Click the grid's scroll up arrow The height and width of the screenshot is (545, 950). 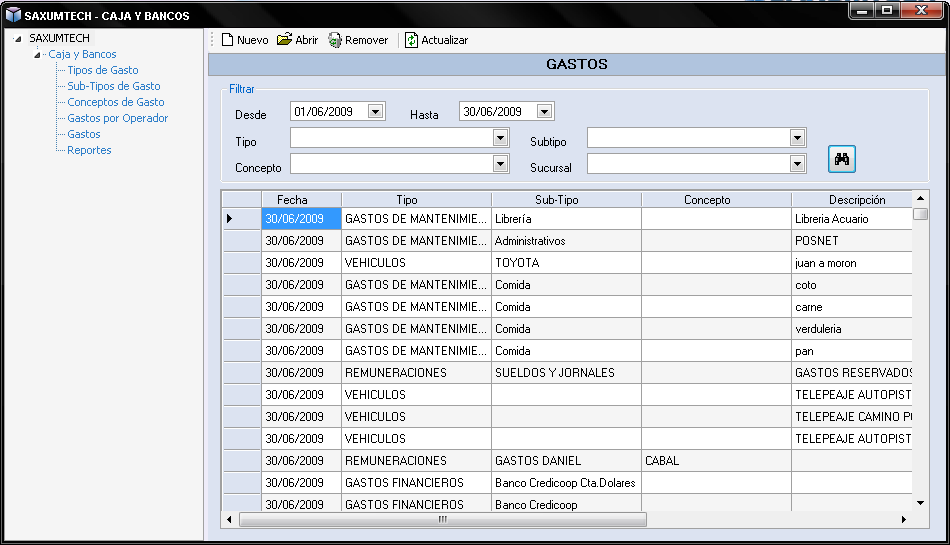coord(920,199)
